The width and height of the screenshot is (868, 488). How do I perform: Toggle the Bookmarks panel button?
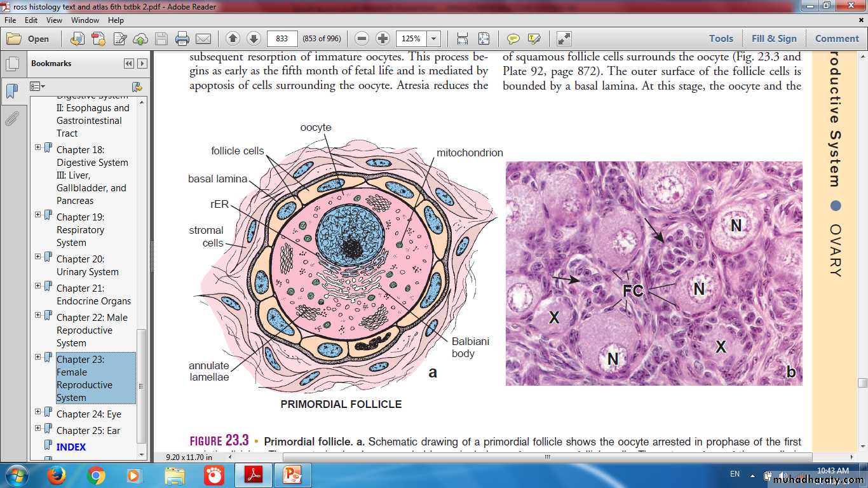11,91
